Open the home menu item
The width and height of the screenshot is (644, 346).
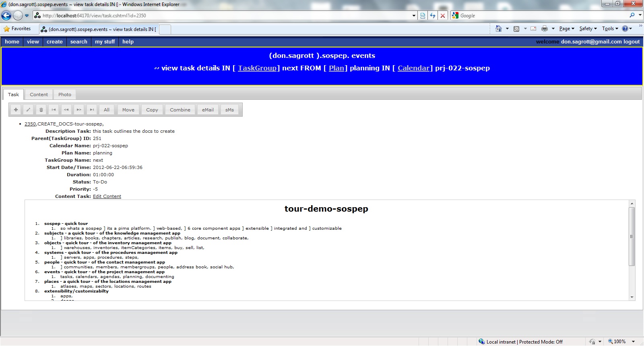(12, 41)
